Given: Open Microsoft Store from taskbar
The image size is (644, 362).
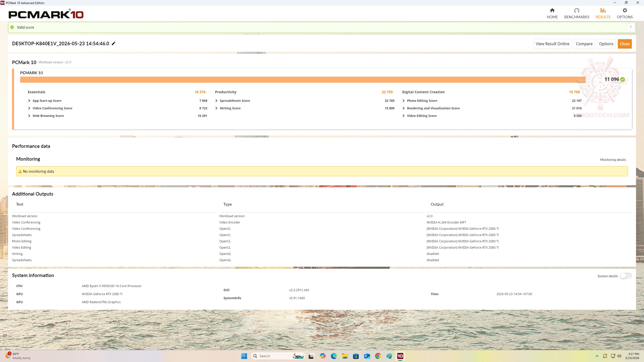Looking at the screenshot, I should [x=356, y=356].
